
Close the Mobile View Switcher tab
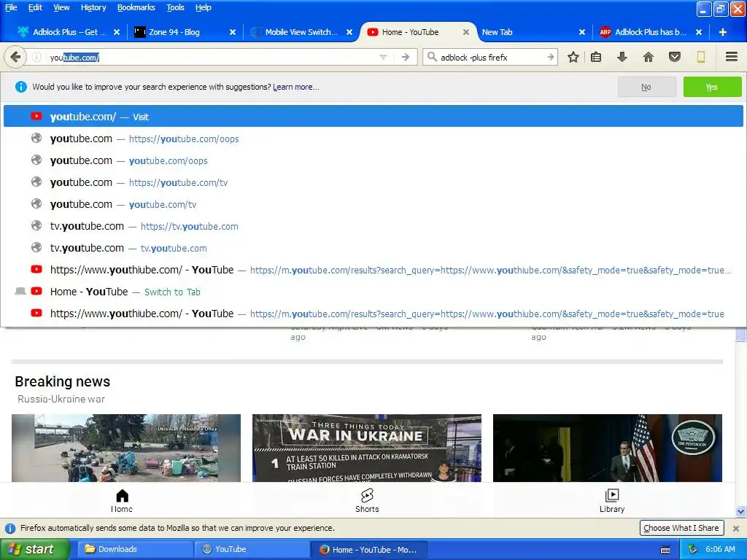[349, 32]
